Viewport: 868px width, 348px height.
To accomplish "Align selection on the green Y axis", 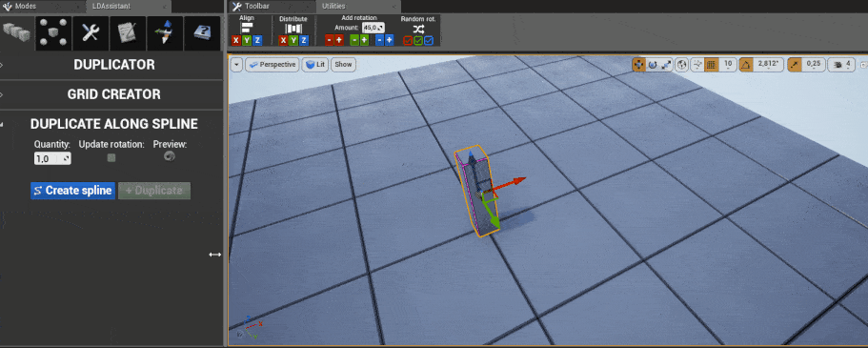I will (x=247, y=40).
